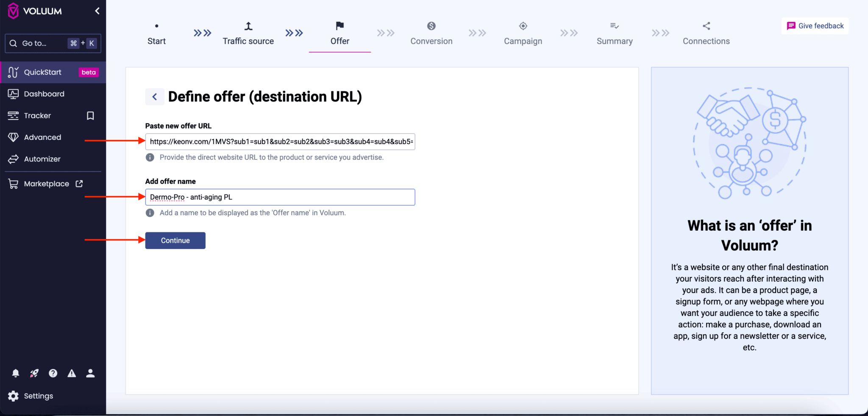Switch to the Conversion step
The height and width of the screenshot is (416, 868).
[x=431, y=34]
